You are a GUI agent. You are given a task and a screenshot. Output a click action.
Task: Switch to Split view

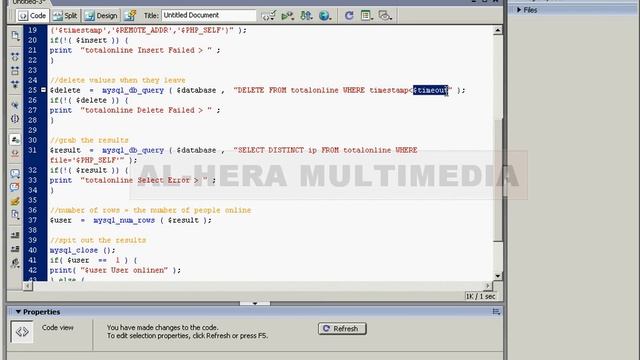pos(65,16)
